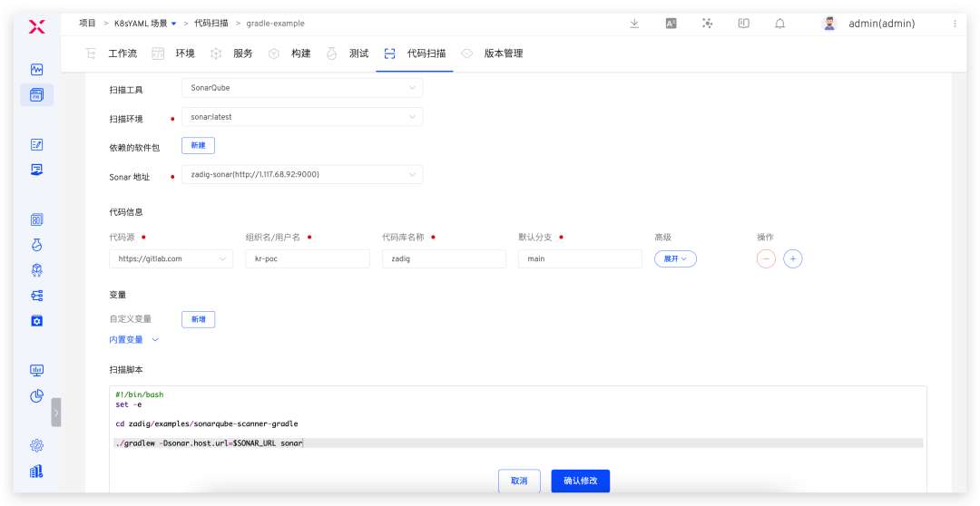
Task: Click the set -e script line
Action: coord(129,404)
